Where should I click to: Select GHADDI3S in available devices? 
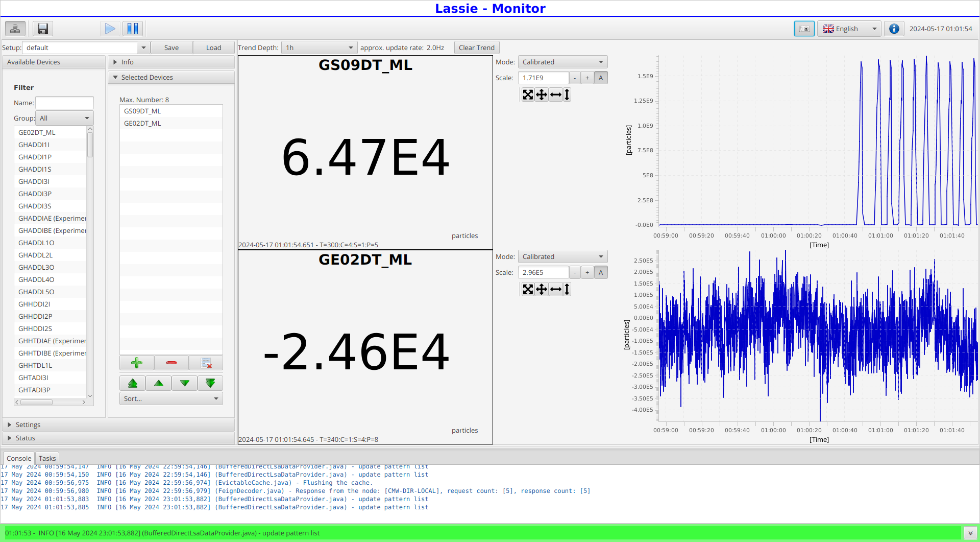pos(51,206)
